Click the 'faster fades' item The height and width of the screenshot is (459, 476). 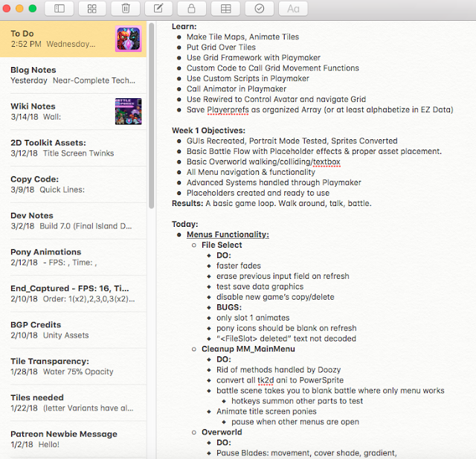pos(239,266)
